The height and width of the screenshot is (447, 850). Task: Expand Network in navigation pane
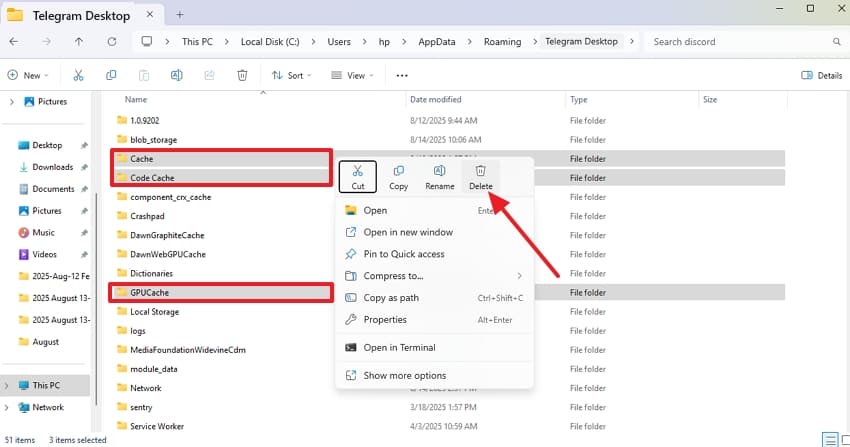click(x=7, y=407)
